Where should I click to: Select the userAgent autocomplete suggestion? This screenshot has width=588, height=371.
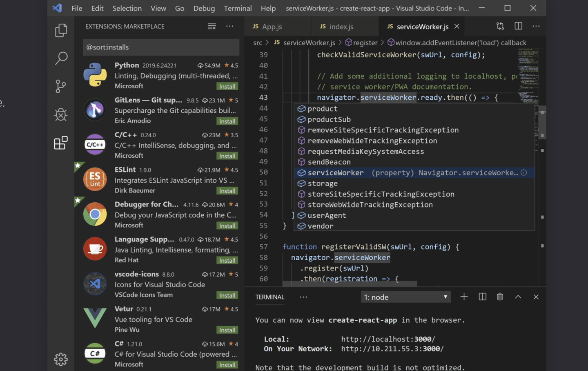click(x=414, y=215)
